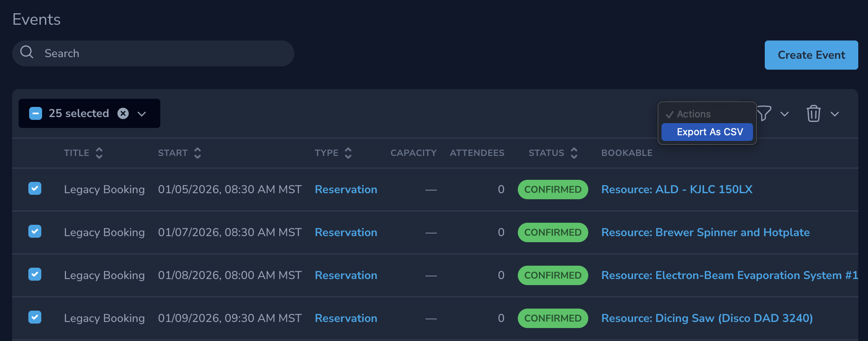Viewport: 868px width, 341px height.
Task: Open Resource: ALD - KJLC 150LX link
Action: [677, 190]
